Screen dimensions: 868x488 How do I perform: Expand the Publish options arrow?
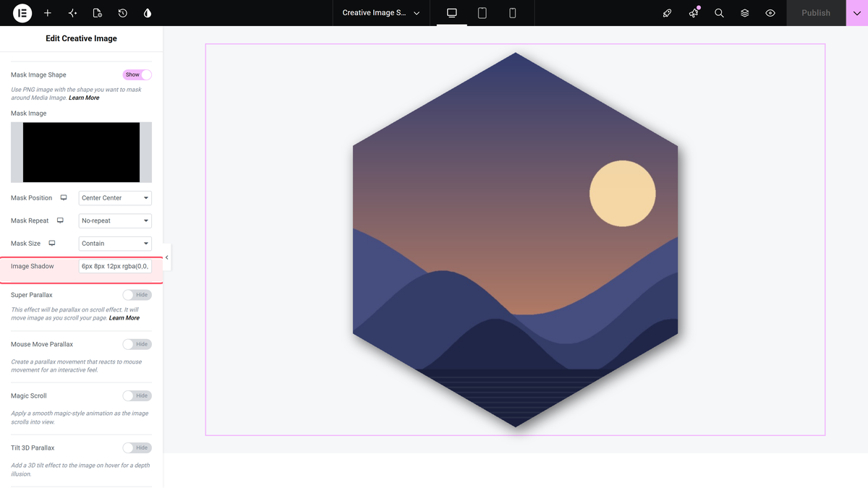[857, 13]
